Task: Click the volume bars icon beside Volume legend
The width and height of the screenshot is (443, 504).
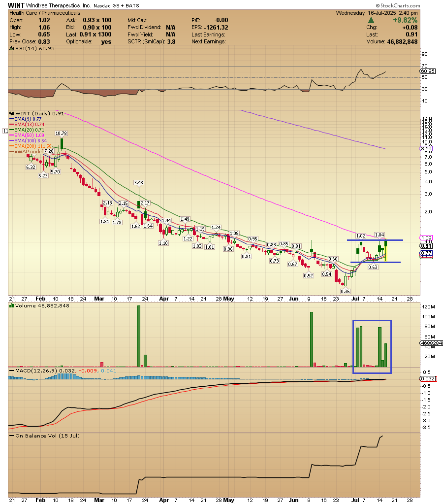Action: 12,305
